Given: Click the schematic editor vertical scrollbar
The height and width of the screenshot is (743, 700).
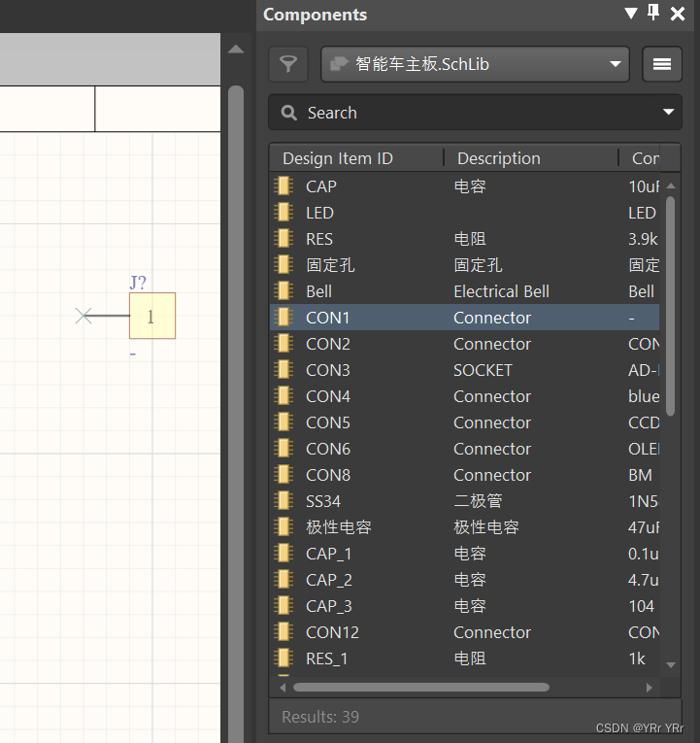Looking at the screenshot, I should point(236,414).
